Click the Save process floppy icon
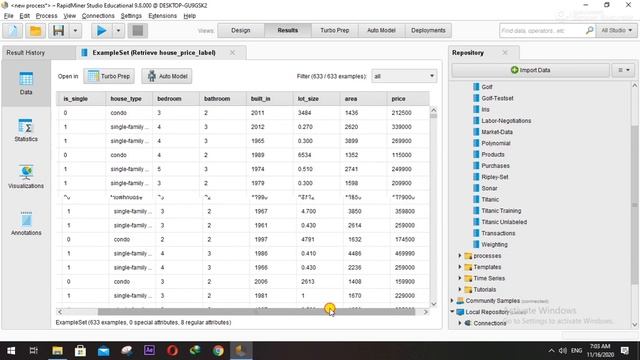 click(x=58, y=31)
